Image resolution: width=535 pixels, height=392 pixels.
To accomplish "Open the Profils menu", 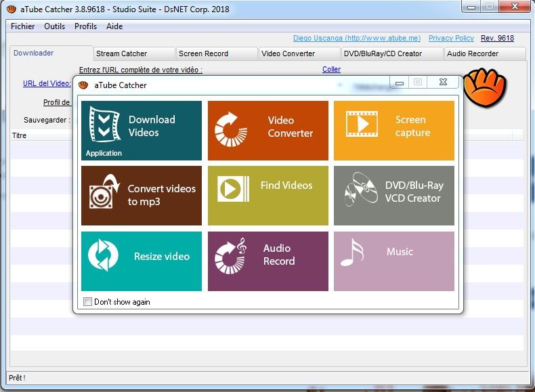I will point(85,26).
